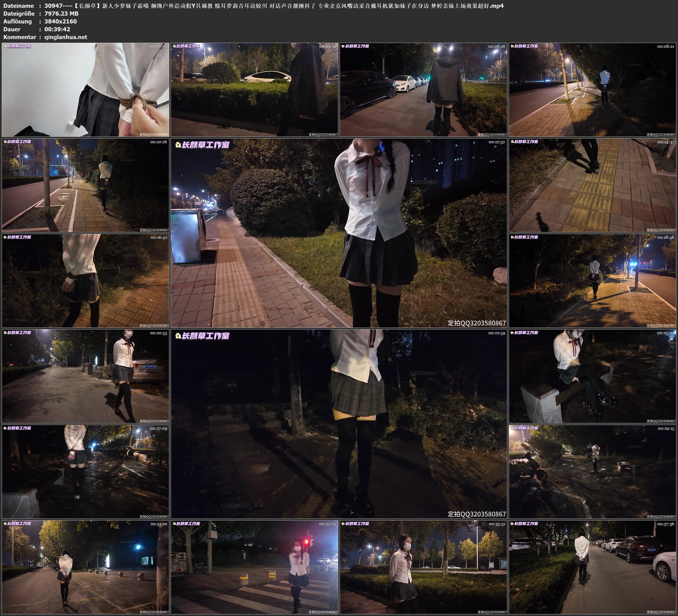This screenshot has height=616, width=678.
Task: Open the thumbnail marked 00:06:16
Action: 424,89
